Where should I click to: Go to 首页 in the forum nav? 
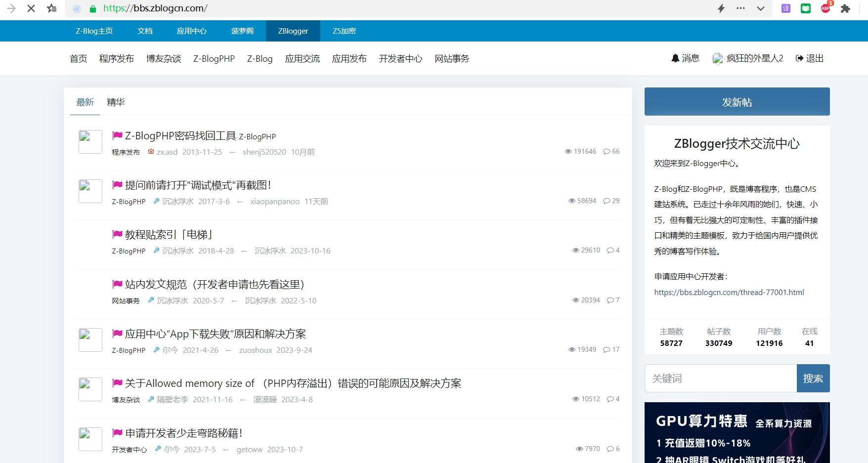78,59
